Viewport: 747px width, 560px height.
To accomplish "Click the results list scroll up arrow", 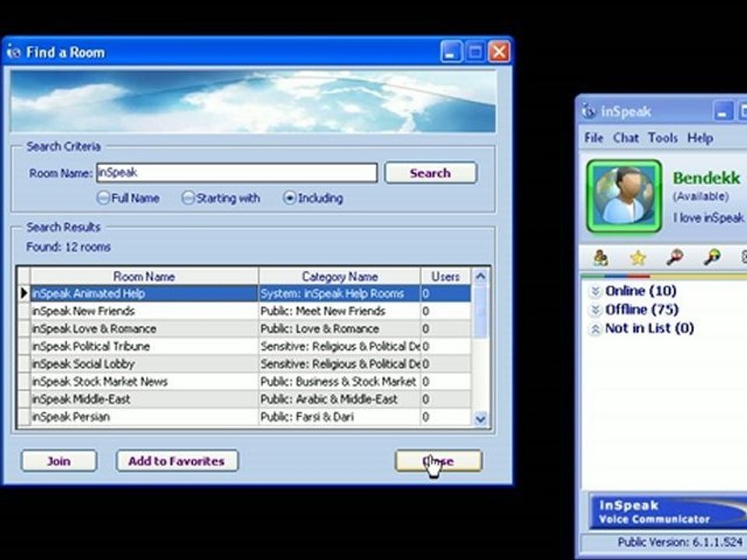I will point(480,276).
